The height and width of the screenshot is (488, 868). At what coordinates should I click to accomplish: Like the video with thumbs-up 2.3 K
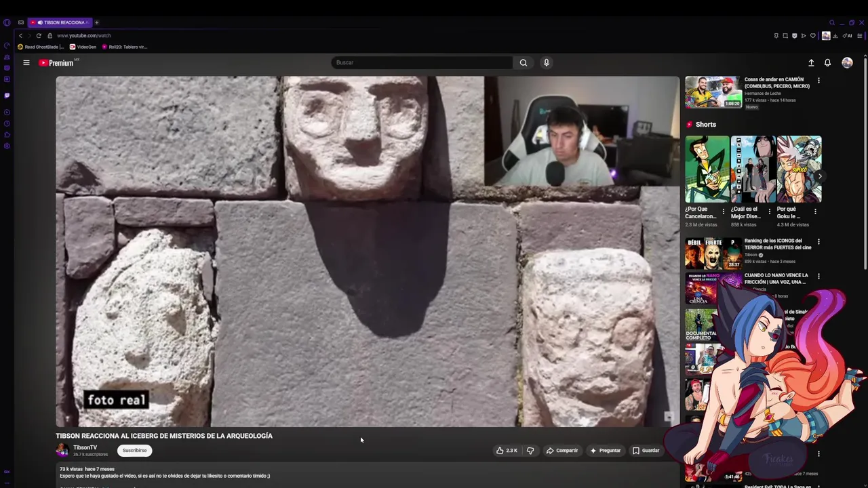[507, 450]
